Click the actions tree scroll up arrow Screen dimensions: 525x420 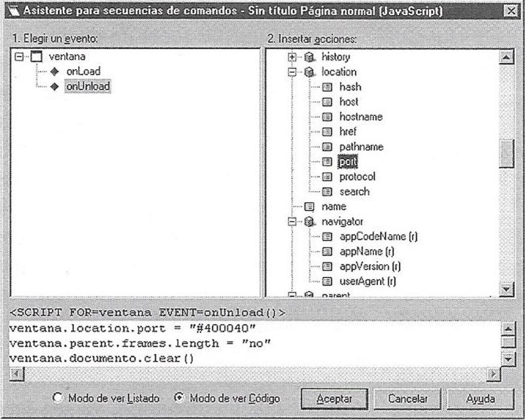point(507,57)
